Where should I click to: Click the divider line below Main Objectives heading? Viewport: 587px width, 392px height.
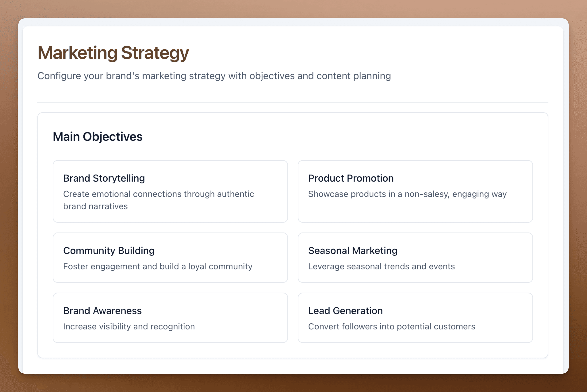(x=293, y=150)
